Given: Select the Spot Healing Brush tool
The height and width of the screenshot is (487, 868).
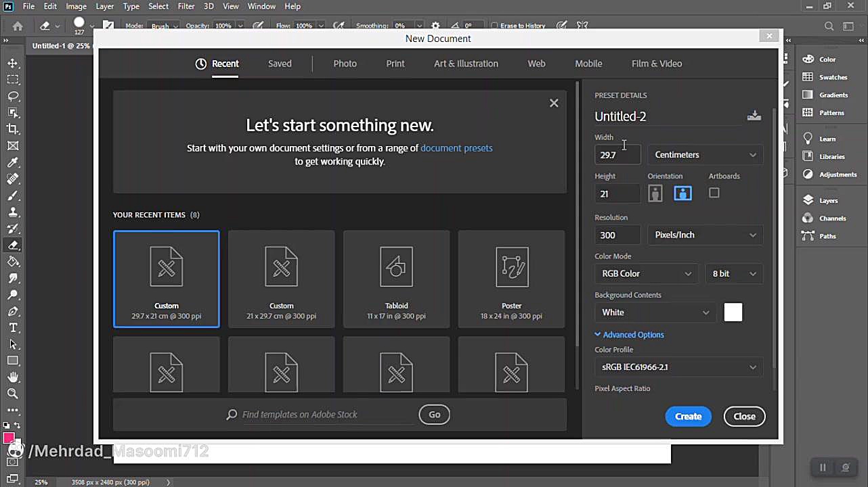Looking at the screenshot, I should point(13,179).
